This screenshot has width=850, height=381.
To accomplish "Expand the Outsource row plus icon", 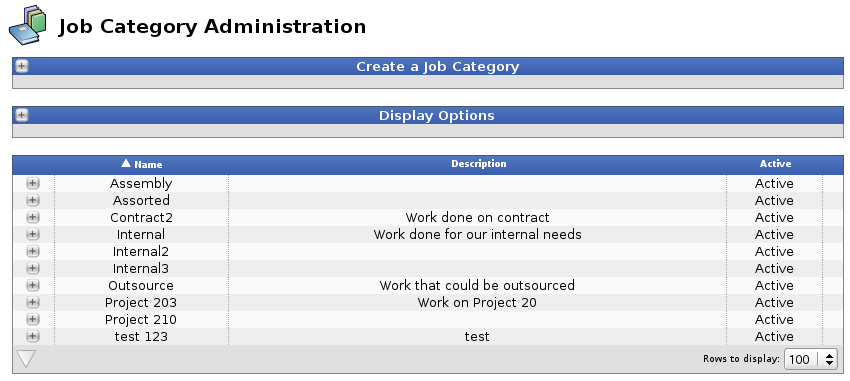I will (33, 285).
